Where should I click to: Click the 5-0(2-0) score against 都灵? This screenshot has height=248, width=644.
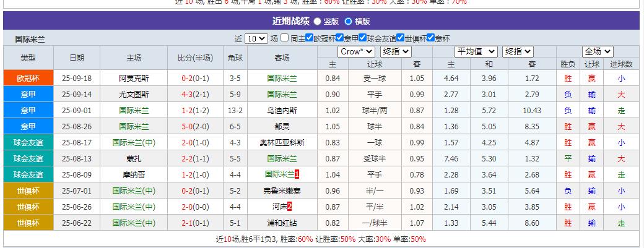(x=196, y=126)
